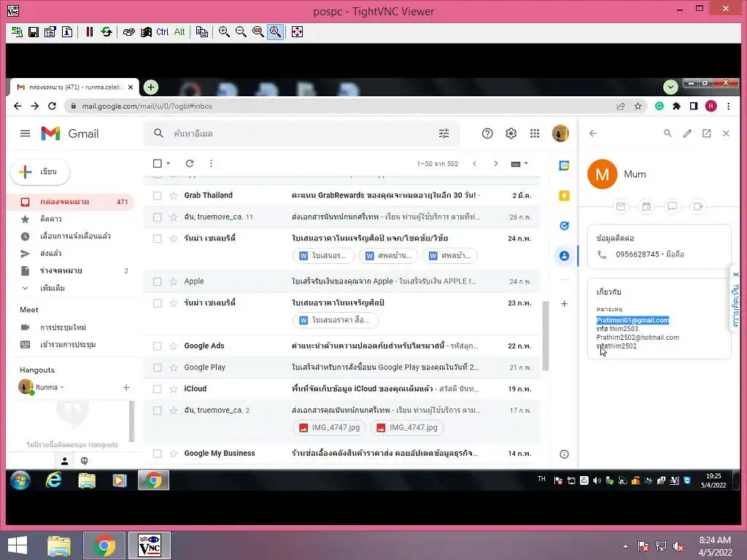This screenshot has height=560, width=747.
Task: Tick checkbox for Google Play email
Action: (158, 367)
